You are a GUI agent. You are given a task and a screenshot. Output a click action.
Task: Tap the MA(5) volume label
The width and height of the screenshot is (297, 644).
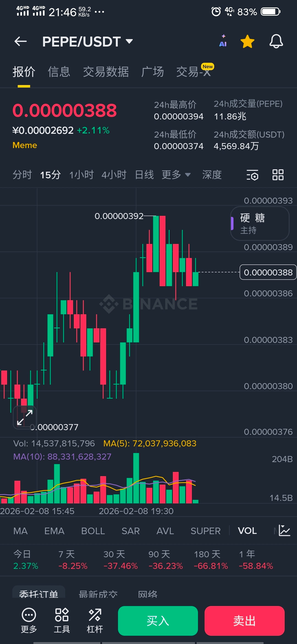coord(150,443)
